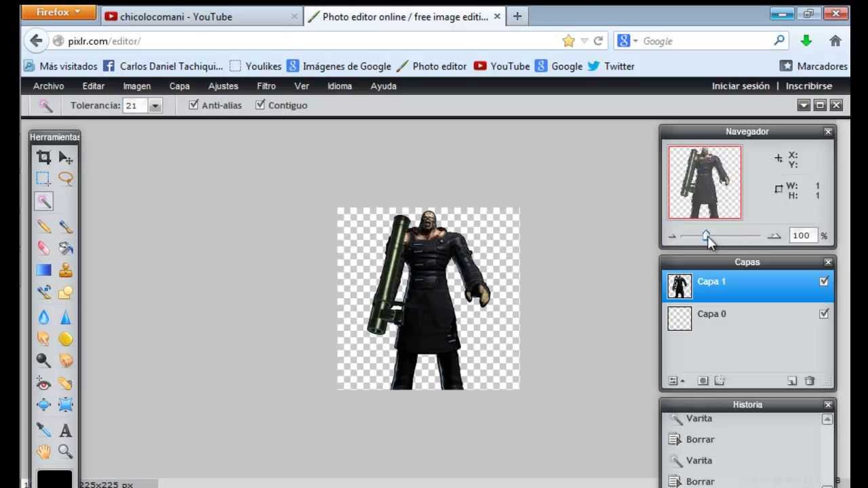Select the Clone stamp tool
The image size is (868, 488).
(x=66, y=270)
